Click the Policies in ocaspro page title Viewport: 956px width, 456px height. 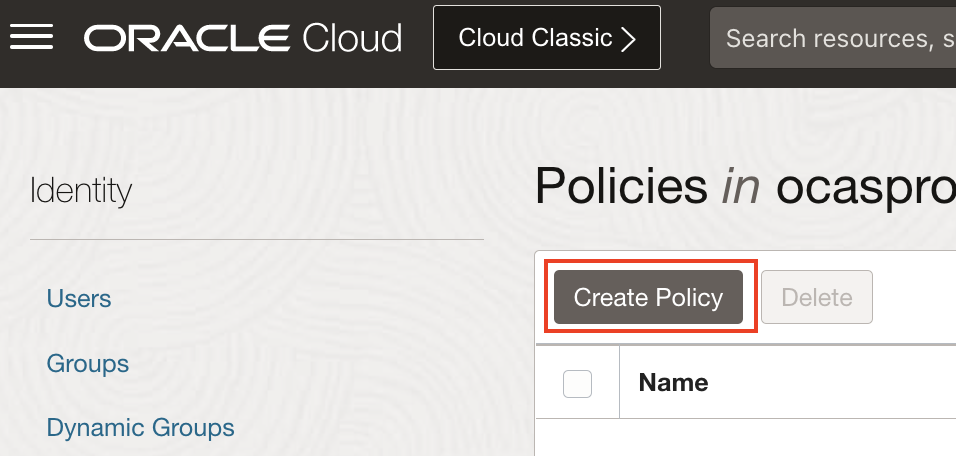tap(745, 187)
